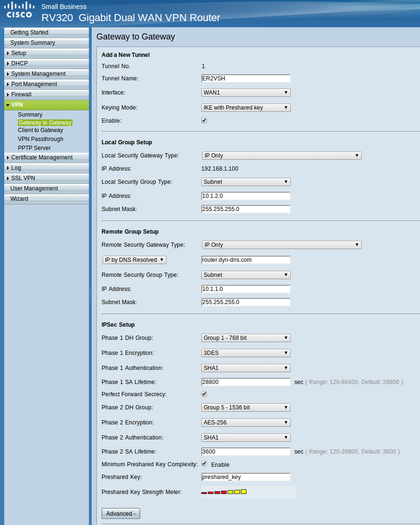Image resolution: width=420 pixels, height=525 pixels.
Task: Toggle Minimum Preshared Key Complexity checkbox
Action: (x=204, y=464)
